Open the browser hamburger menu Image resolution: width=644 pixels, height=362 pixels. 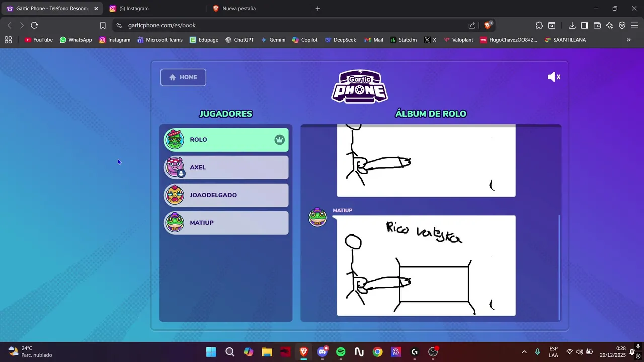(x=635, y=25)
